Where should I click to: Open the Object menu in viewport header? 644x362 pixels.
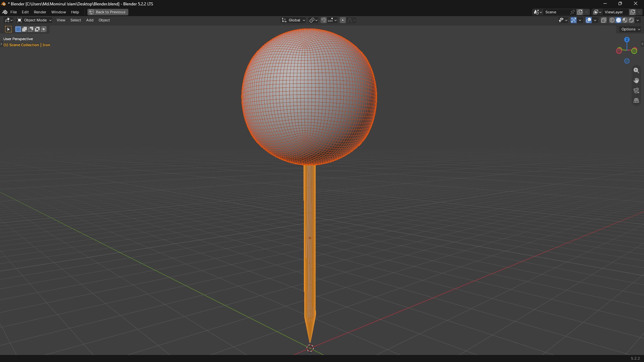pyautogui.click(x=104, y=20)
